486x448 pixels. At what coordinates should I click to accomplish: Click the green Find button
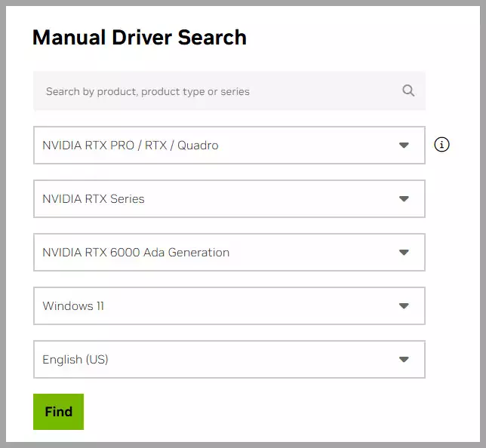59,412
